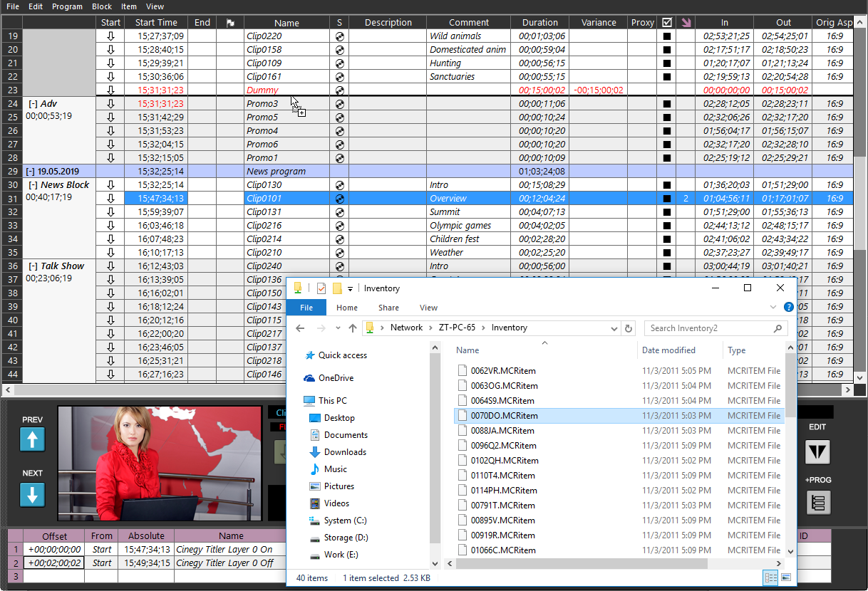The height and width of the screenshot is (591, 868).
Task: Click Explorer Back arrow
Action: coord(301,328)
